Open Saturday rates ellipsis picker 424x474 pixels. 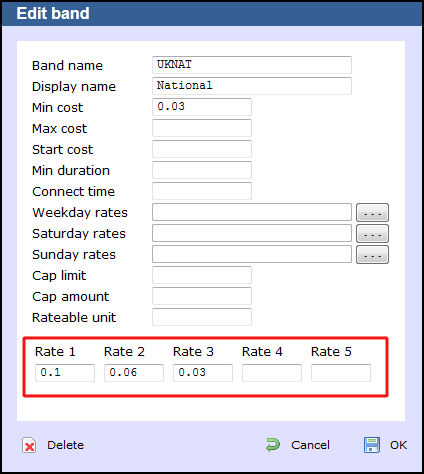click(372, 233)
